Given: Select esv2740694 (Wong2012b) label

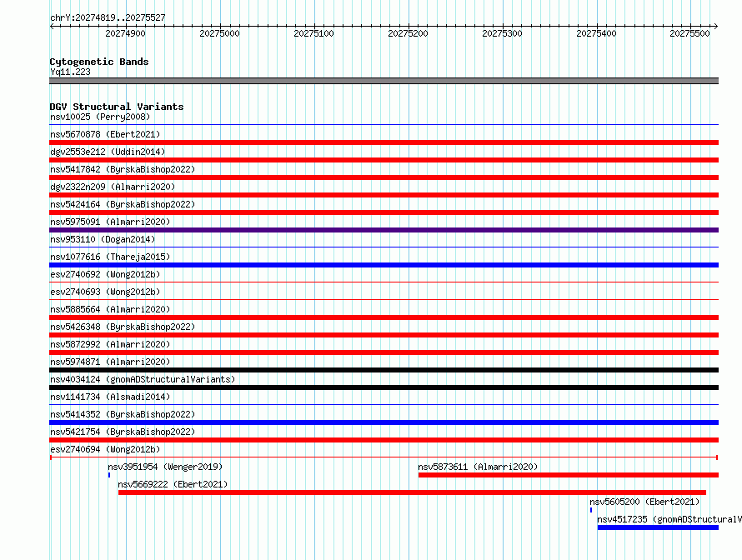Looking at the screenshot, I should [x=105, y=449].
